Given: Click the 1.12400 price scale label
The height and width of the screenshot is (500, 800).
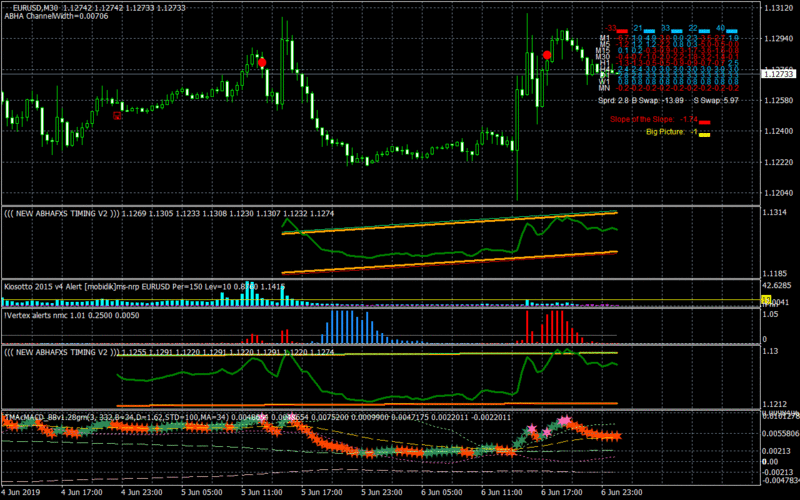Looking at the screenshot, I should coord(778,131).
